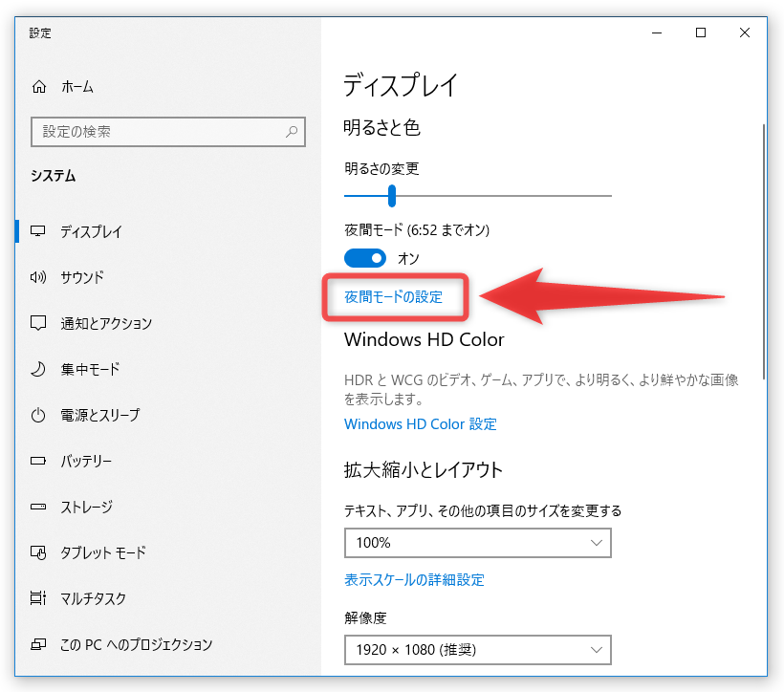Viewport: 784px width, 692px height.
Task: Click the 設定の検索 search box
Action: click(x=168, y=132)
